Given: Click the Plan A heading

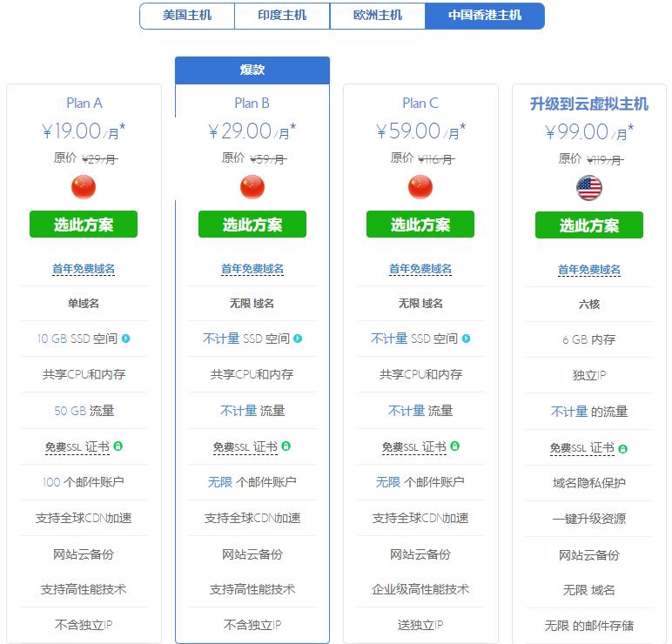Looking at the screenshot, I should coord(84,103).
